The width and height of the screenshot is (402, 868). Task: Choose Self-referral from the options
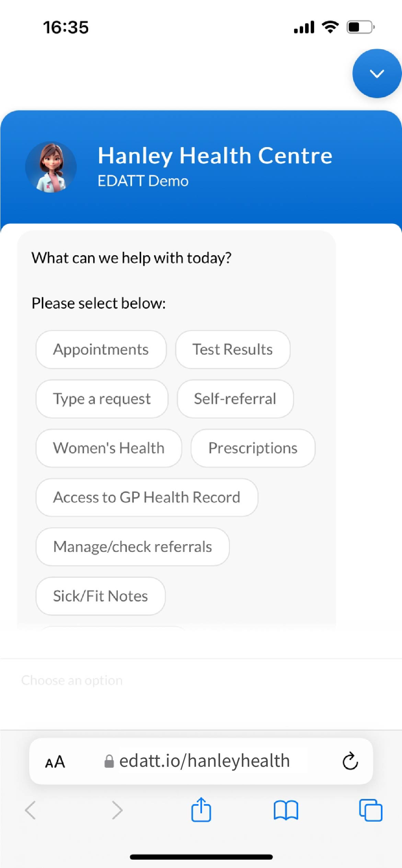point(235,399)
